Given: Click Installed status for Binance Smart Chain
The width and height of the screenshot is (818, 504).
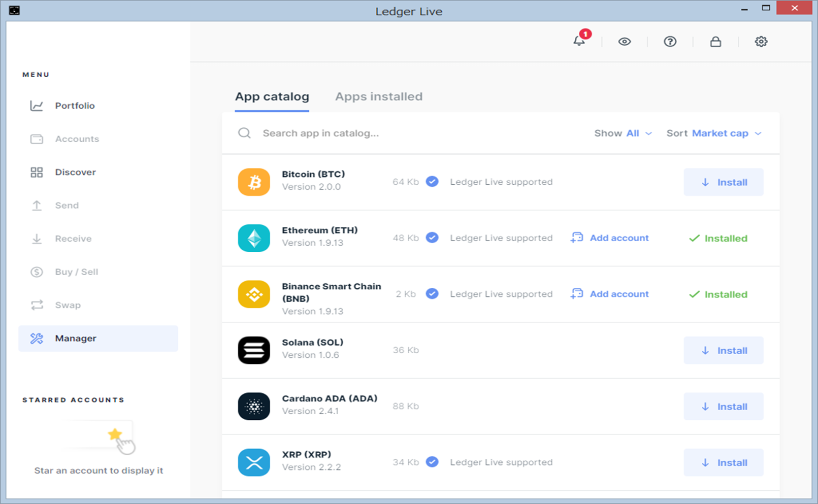Looking at the screenshot, I should pos(718,294).
